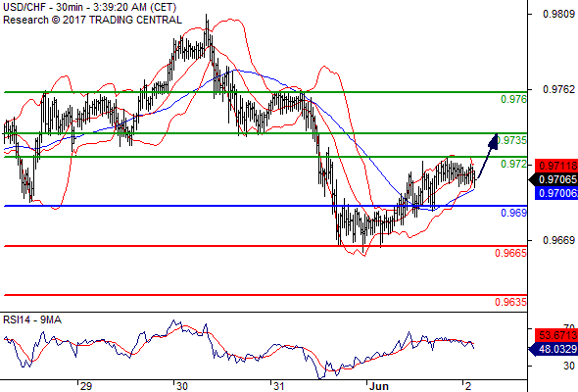The image size is (578, 392).
Task: Click the blue 0.969 pivot label
Action: click(513, 213)
